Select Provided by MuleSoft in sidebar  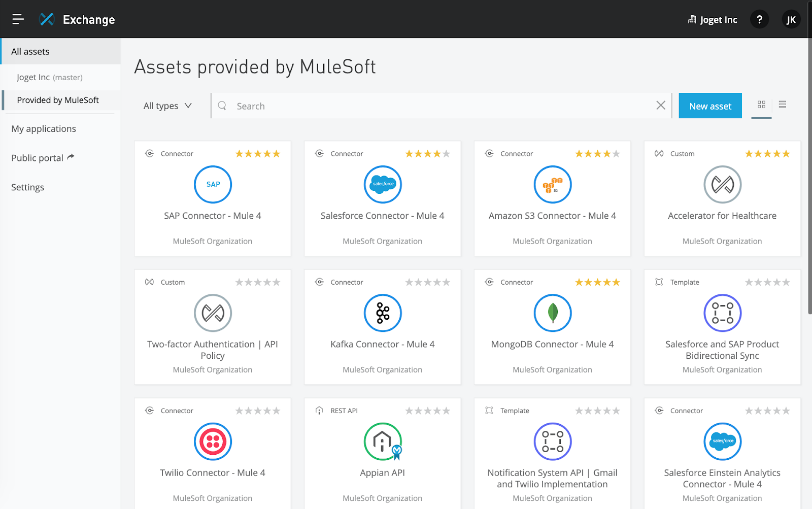point(61,100)
